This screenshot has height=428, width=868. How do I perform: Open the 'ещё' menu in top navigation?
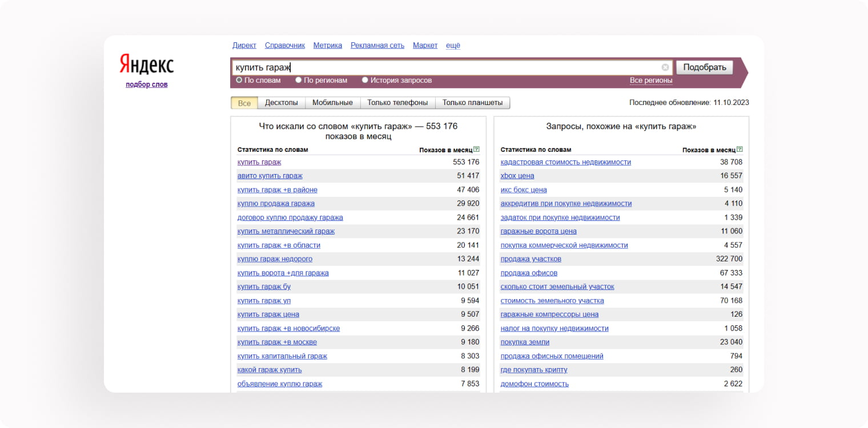tap(453, 46)
